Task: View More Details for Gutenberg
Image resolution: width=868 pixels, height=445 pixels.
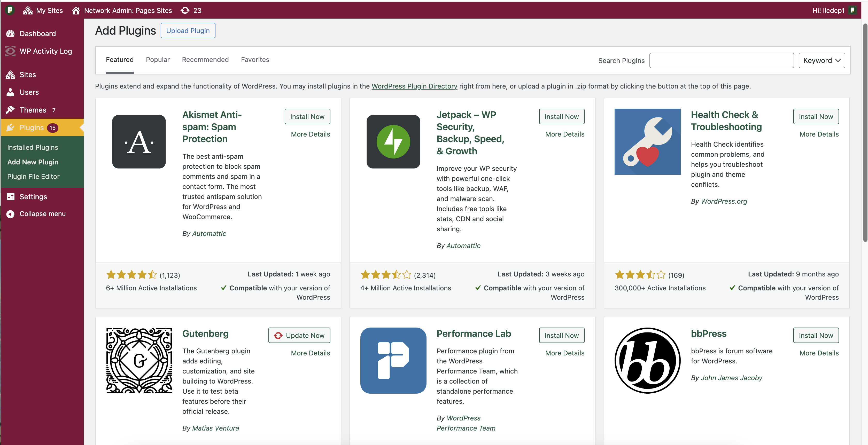Action: tap(310, 353)
